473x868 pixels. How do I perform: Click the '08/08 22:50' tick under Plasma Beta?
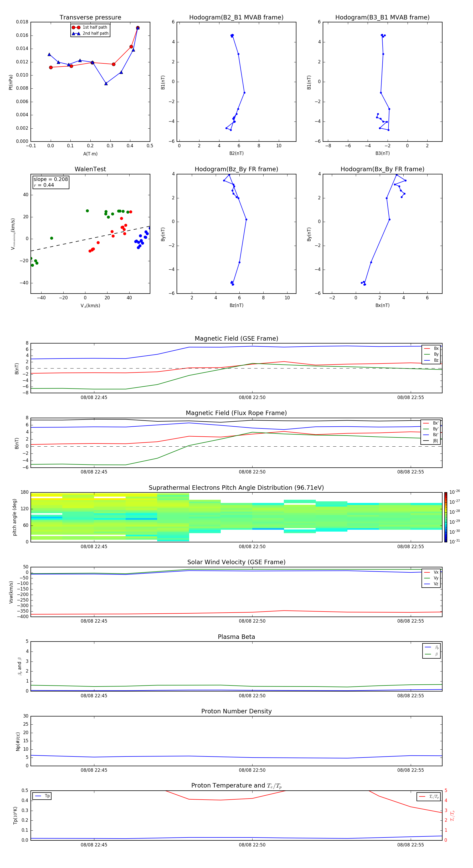pos(252,696)
